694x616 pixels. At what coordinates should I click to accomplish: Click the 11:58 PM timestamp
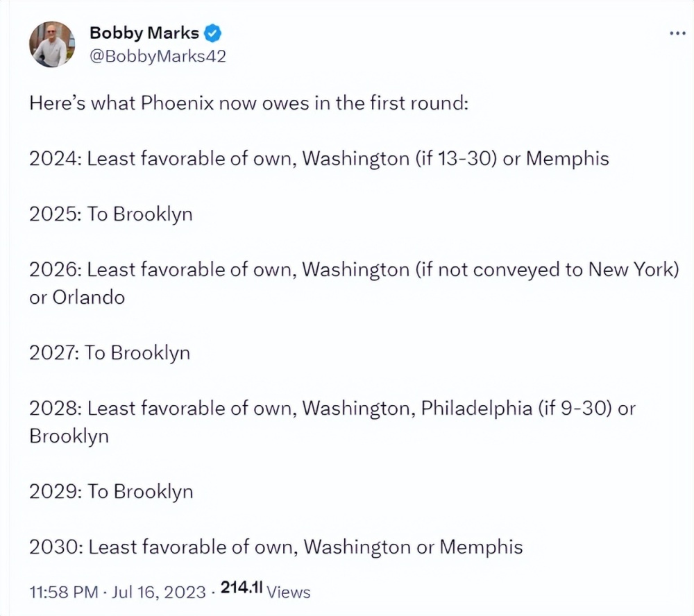click(63, 592)
